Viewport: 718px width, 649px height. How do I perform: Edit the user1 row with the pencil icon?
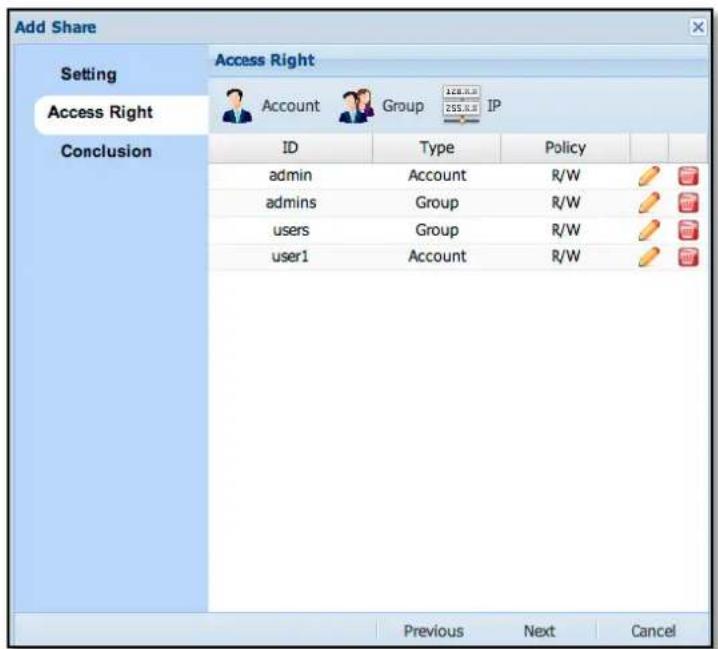tap(649, 256)
